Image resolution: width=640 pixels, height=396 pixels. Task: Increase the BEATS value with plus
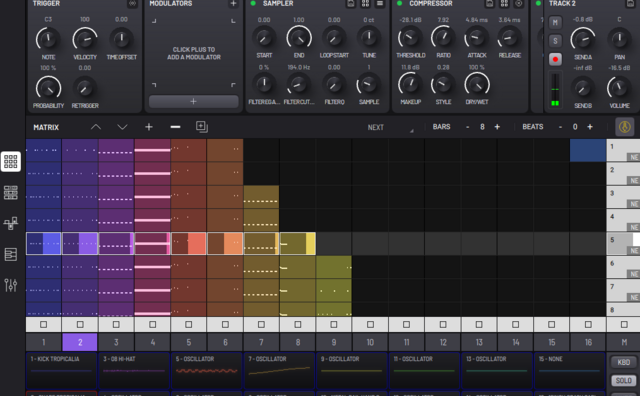click(590, 127)
